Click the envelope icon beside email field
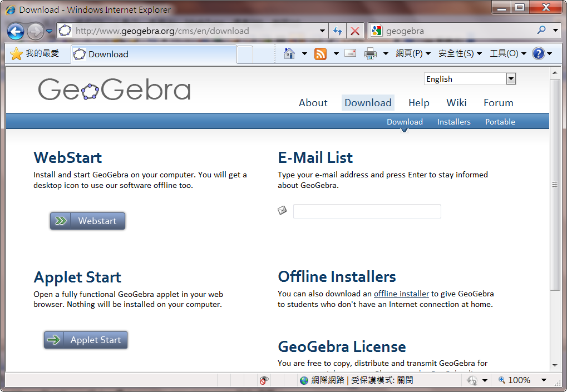Viewport: 567px width, 392px height. [282, 210]
